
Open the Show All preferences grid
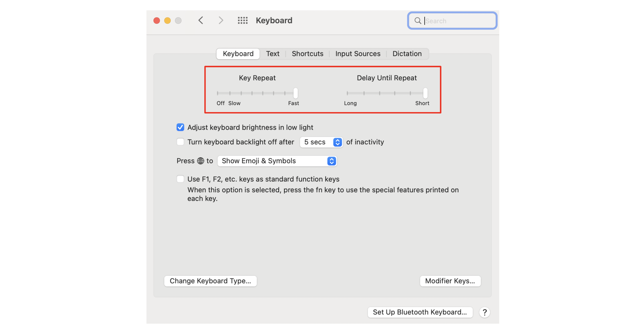242,20
